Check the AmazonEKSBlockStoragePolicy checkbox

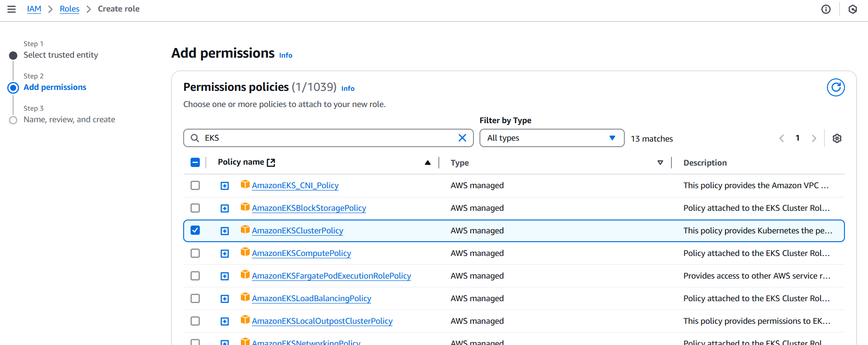[195, 208]
